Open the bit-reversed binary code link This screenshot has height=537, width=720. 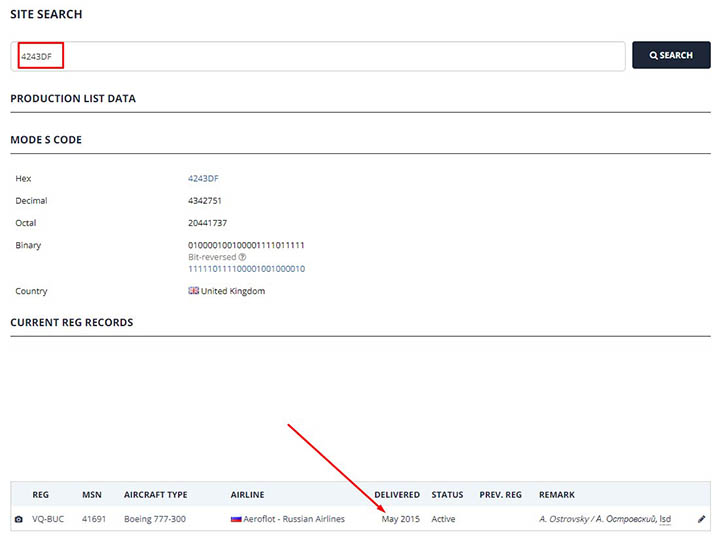click(246, 269)
